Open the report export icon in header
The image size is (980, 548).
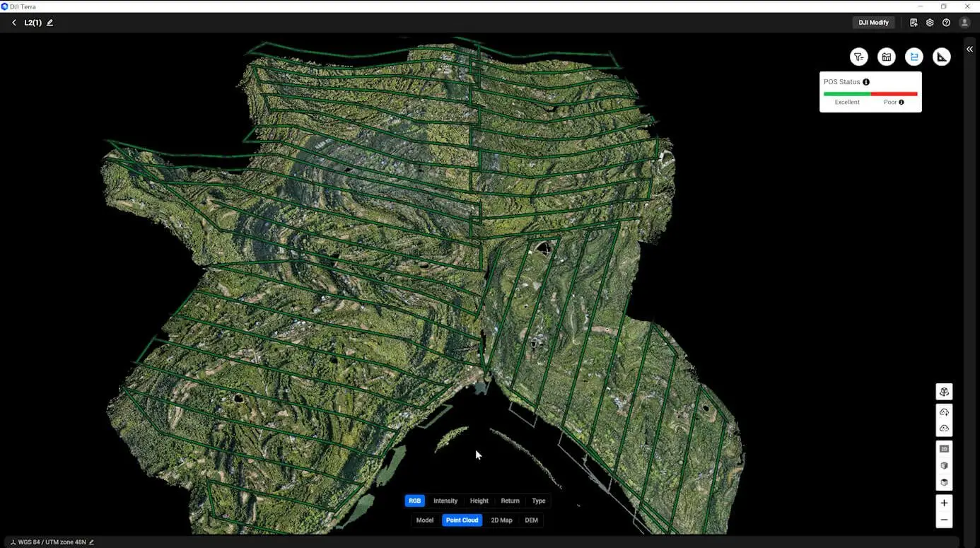914,23
